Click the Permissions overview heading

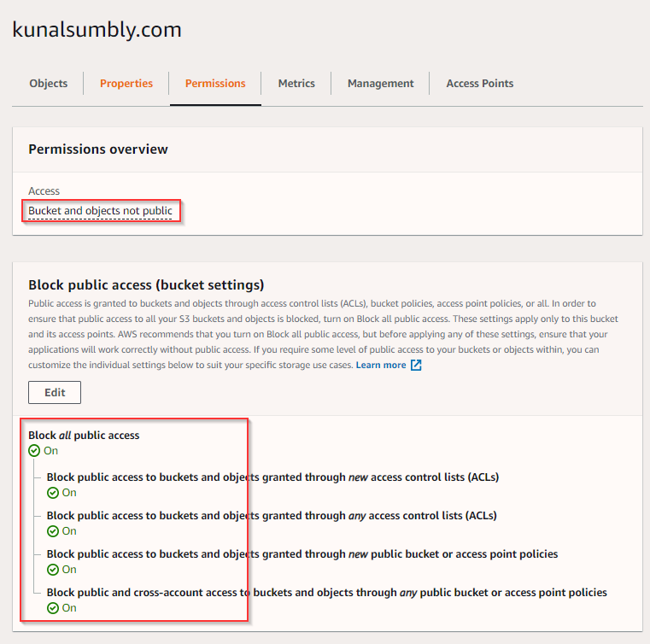click(98, 149)
